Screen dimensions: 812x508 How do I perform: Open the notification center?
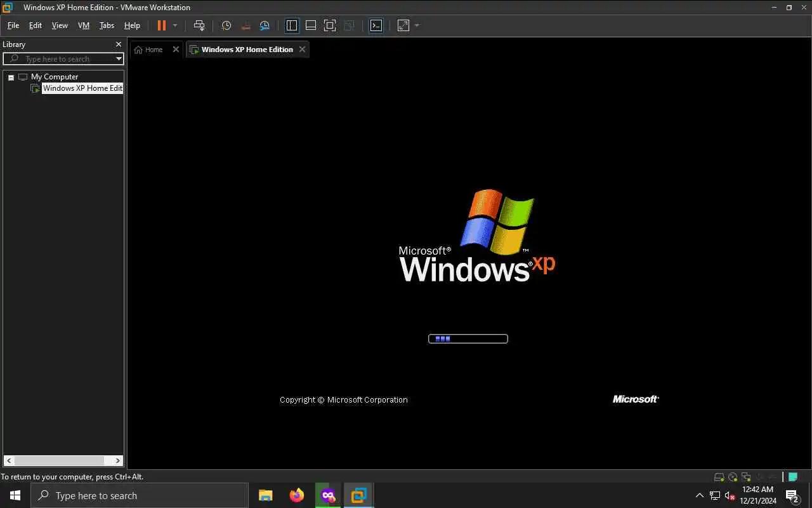(x=792, y=495)
